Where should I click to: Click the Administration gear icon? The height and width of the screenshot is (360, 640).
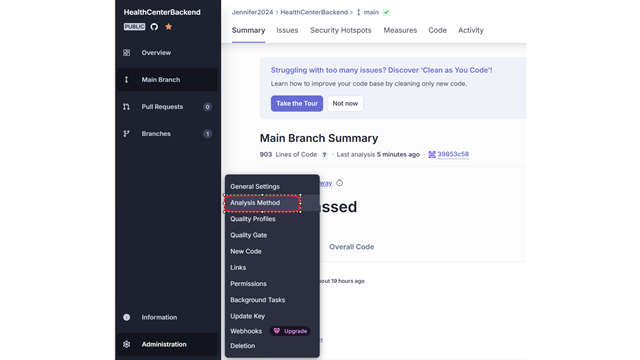(127, 344)
